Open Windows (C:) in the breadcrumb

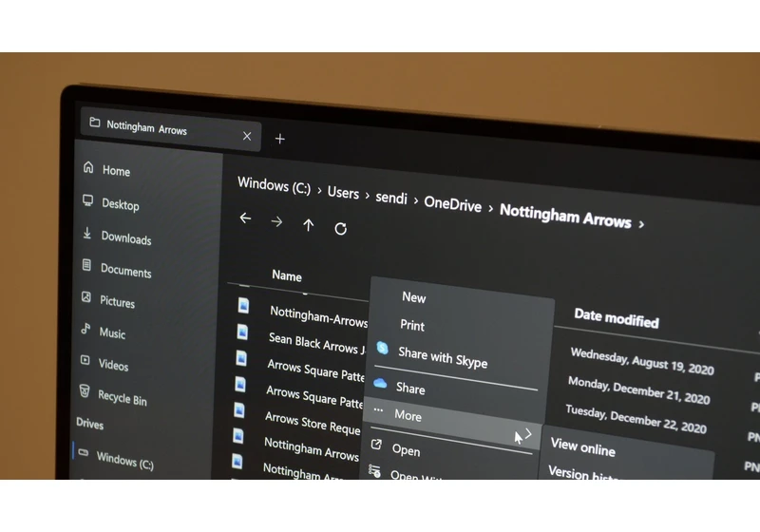(x=274, y=185)
